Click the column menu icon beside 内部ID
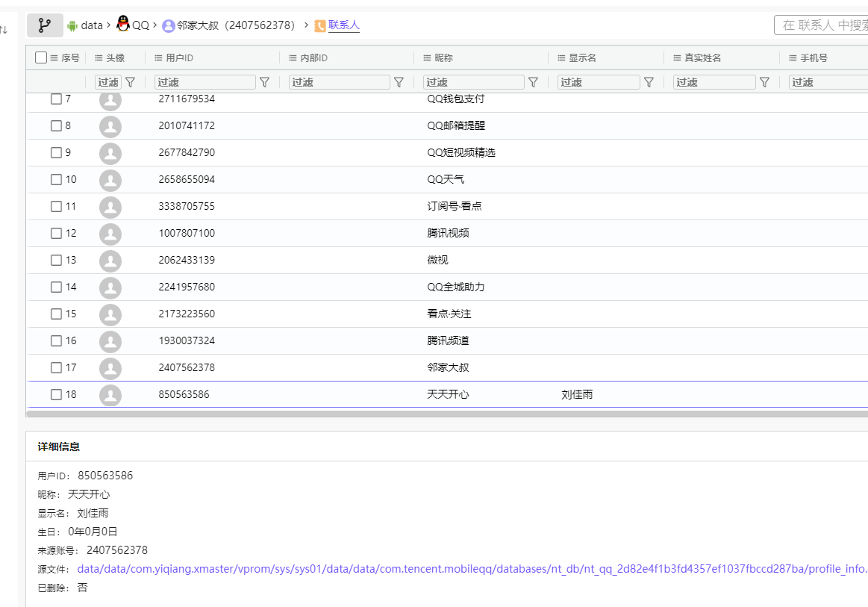Viewport: 868px width, 607px height. [x=293, y=57]
